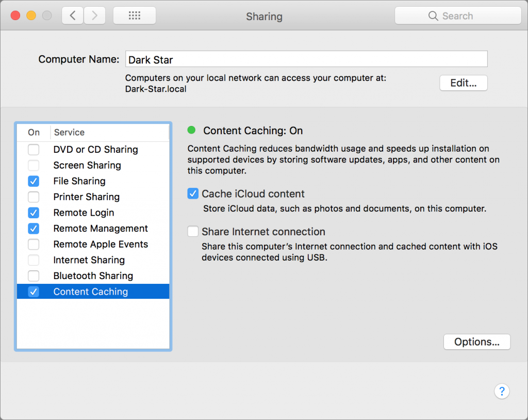528x420 pixels.
Task: Enable Screen Sharing
Action: [34, 165]
